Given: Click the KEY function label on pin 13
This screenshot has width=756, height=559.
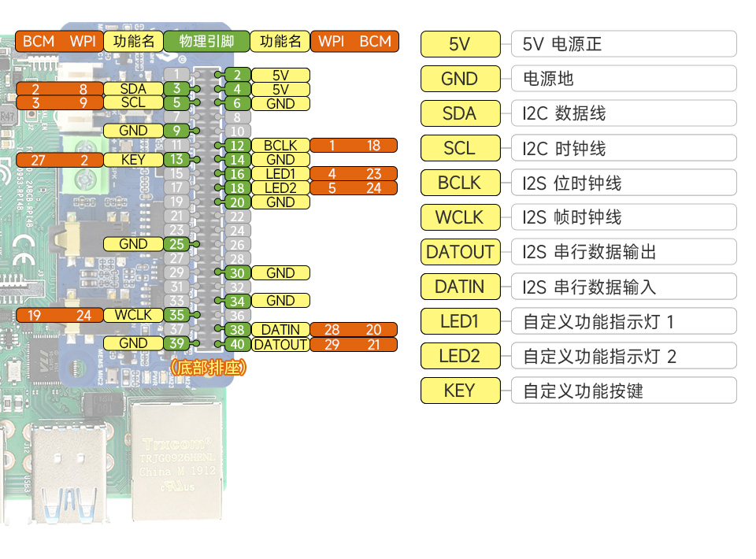Looking at the screenshot, I should coord(132,159).
